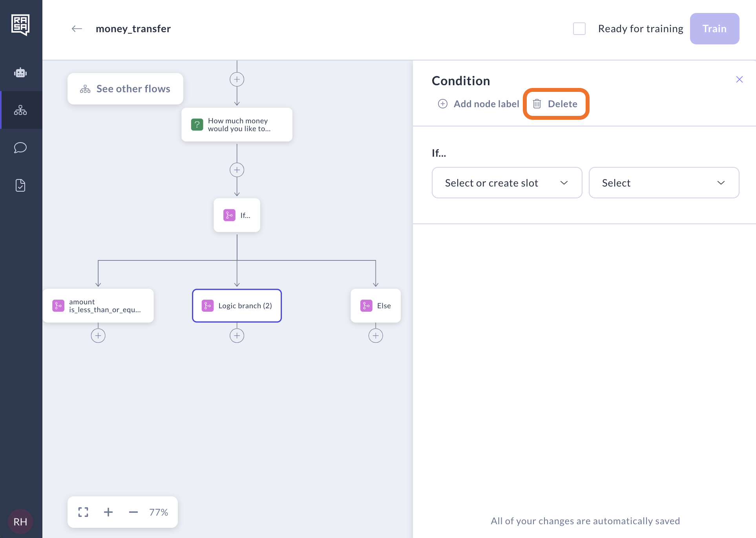Open the conversations chat bubble icon

click(20, 148)
